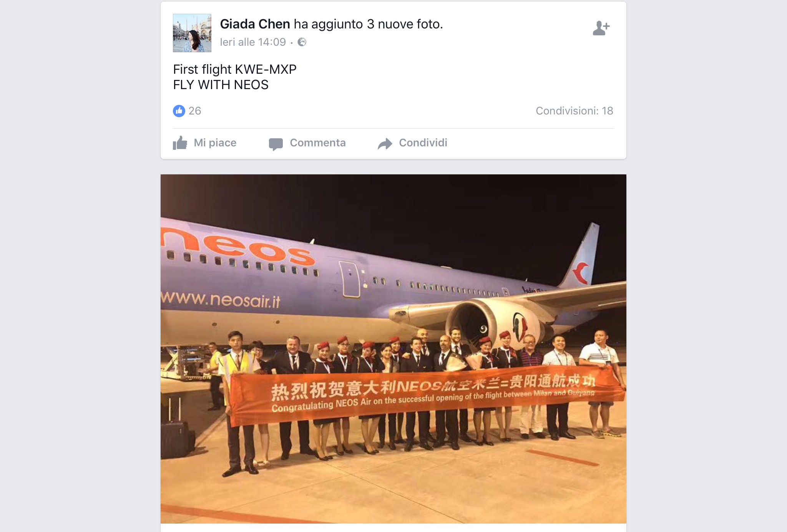Click the orange congratulation banner in photo
The width and height of the screenshot is (787, 532).
pos(427,395)
